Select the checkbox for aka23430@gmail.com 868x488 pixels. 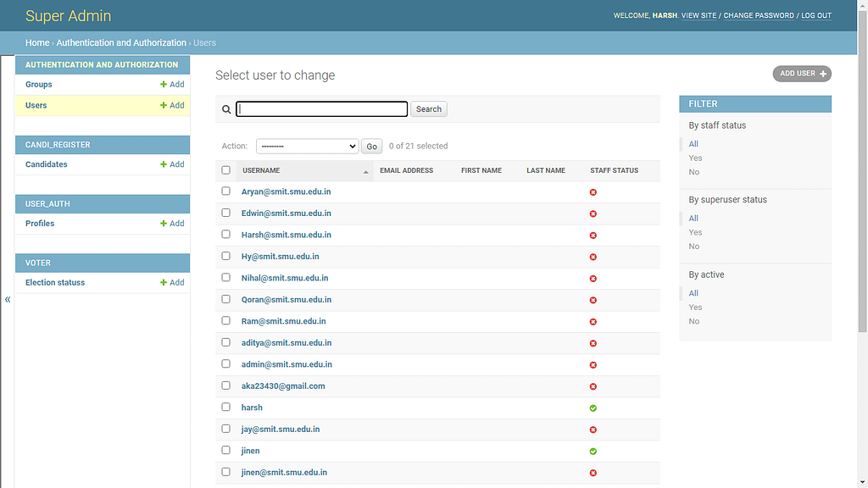225,385
